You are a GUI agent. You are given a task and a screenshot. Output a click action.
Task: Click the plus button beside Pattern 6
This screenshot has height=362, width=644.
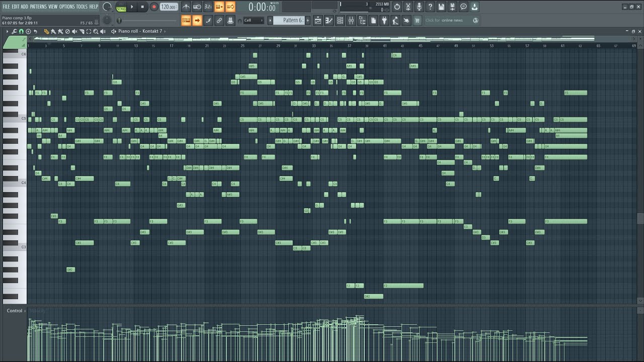click(x=307, y=21)
